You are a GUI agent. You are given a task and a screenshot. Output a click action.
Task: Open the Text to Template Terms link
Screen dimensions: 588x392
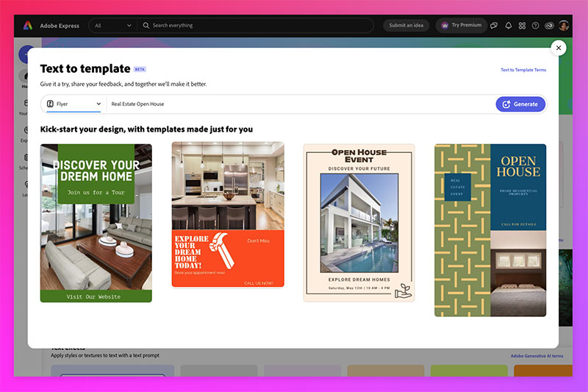523,70
